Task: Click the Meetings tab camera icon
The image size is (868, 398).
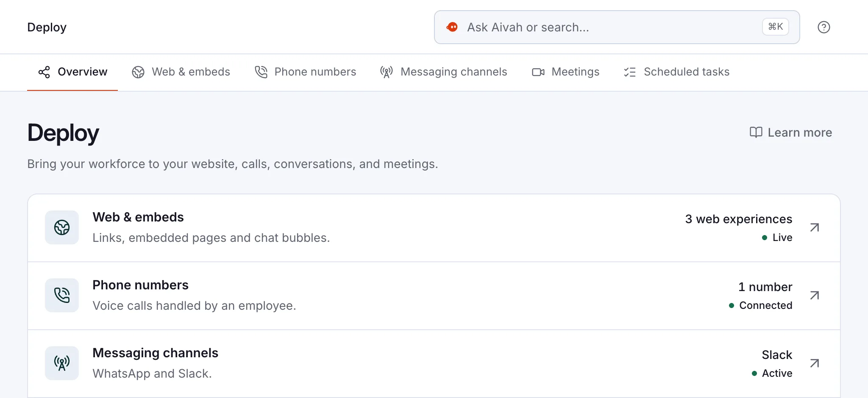Action: coord(538,72)
